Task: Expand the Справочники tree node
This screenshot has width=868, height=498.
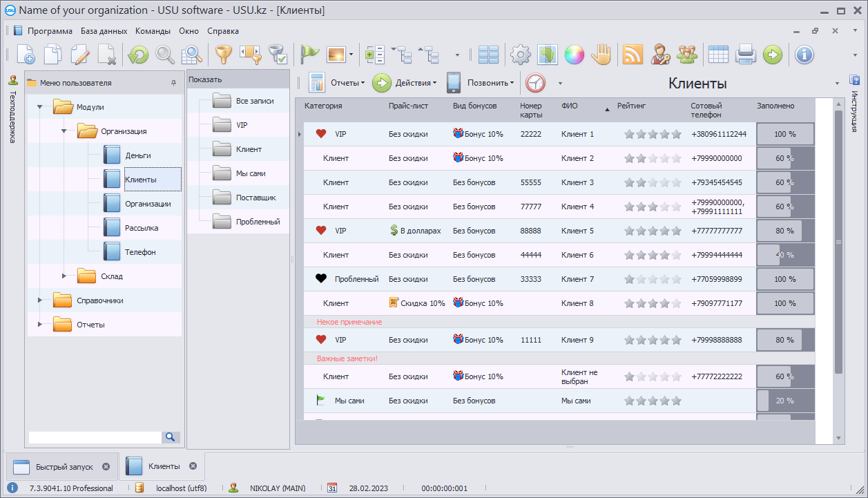Action: [40, 300]
